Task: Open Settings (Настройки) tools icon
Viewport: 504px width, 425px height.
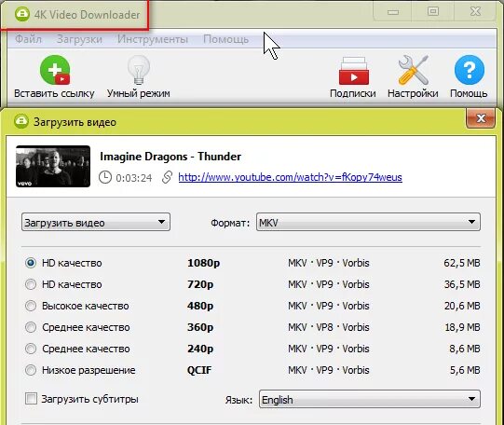Action: [x=413, y=70]
